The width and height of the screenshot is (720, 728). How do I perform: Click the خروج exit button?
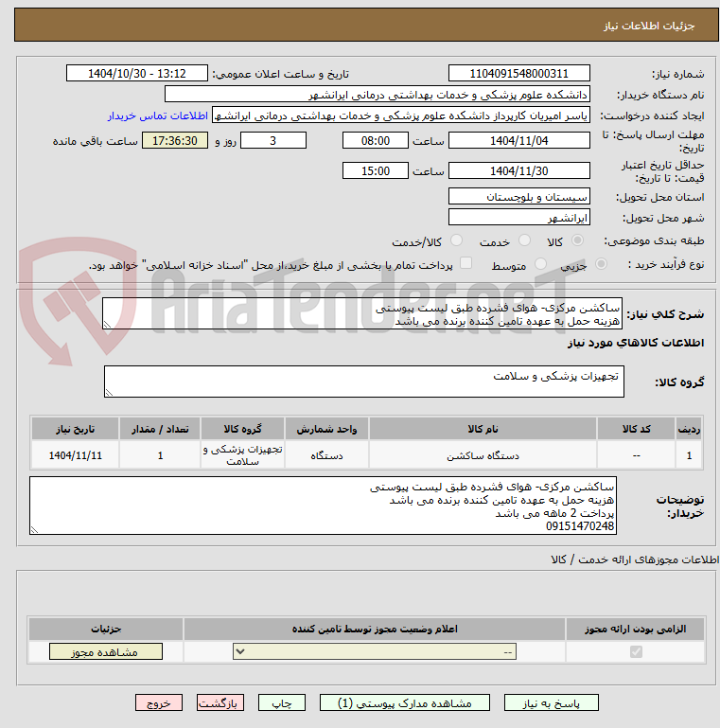coord(159,703)
